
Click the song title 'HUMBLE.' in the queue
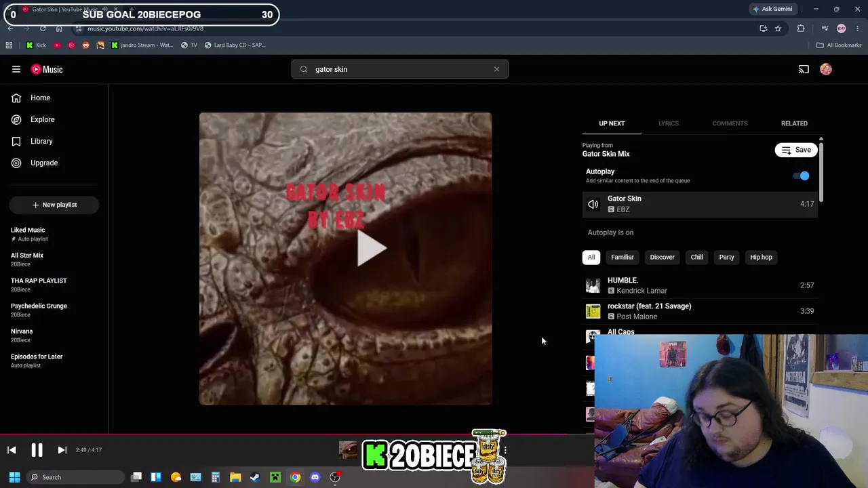623,280
